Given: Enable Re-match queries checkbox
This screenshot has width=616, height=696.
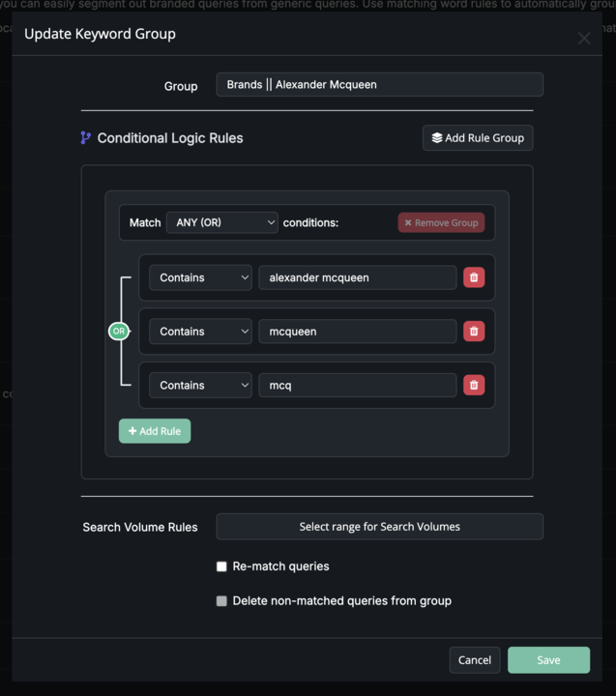Looking at the screenshot, I should point(221,566).
